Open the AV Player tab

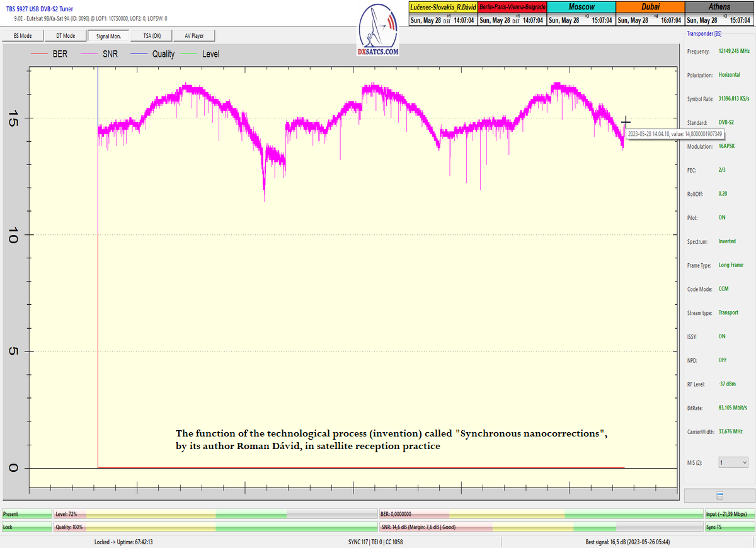pos(195,36)
